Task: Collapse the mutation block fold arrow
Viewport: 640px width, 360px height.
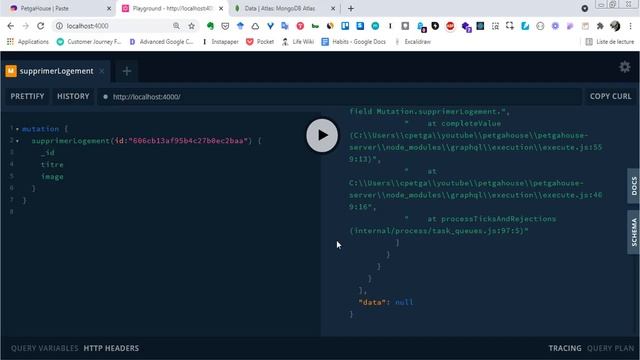Action: point(17,129)
